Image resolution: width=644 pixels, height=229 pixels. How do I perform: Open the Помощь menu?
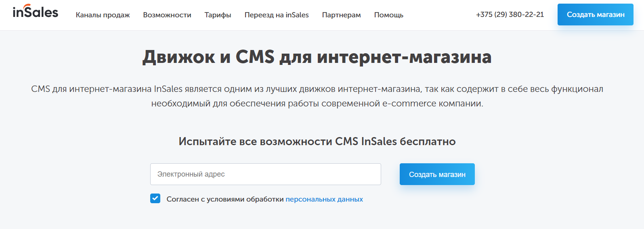(x=388, y=15)
